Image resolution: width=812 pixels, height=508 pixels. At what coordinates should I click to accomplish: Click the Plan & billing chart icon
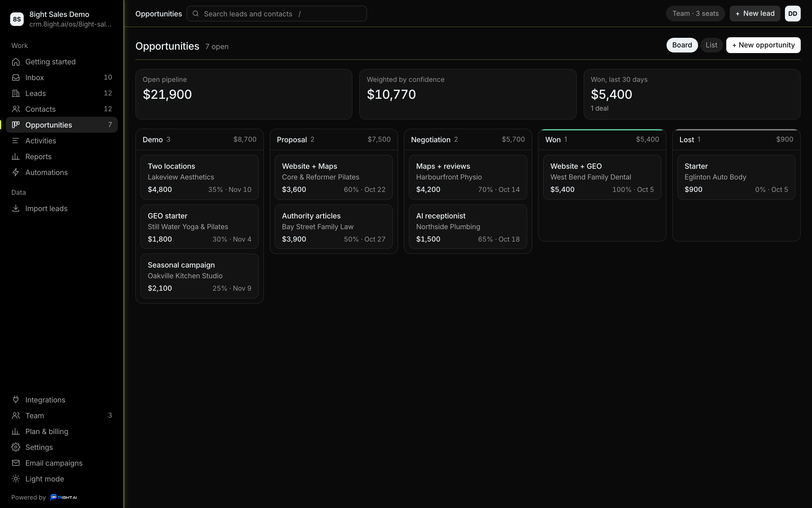click(16, 432)
